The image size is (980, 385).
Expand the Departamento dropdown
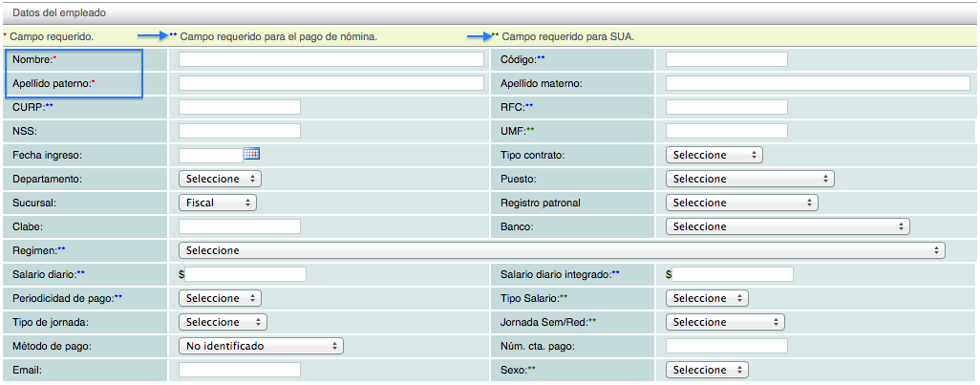coord(220,179)
